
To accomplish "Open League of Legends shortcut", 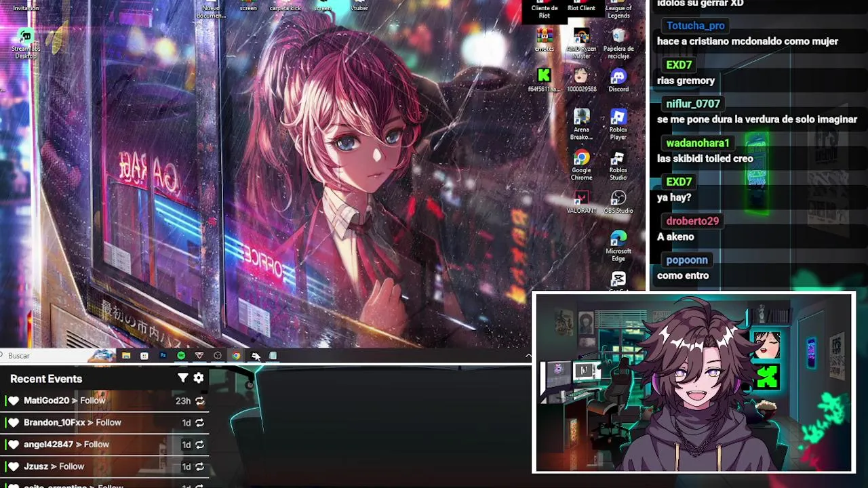I will (x=618, y=9).
